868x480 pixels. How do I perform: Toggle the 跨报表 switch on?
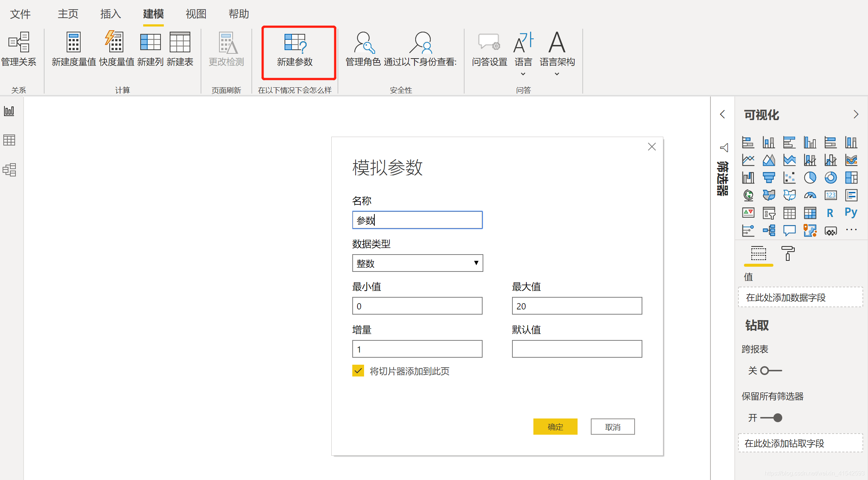[771, 371]
